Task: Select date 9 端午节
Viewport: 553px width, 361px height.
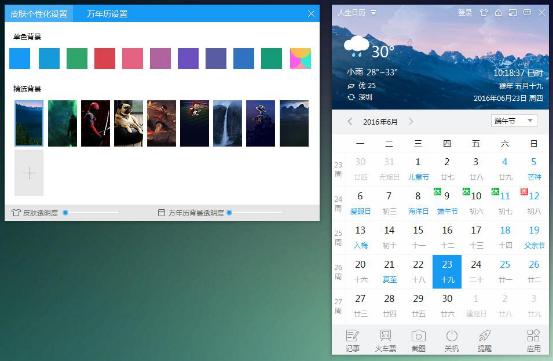Action: click(447, 203)
